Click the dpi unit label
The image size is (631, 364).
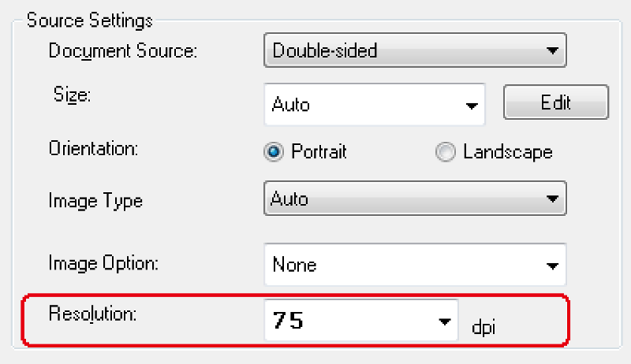coord(487,325)
